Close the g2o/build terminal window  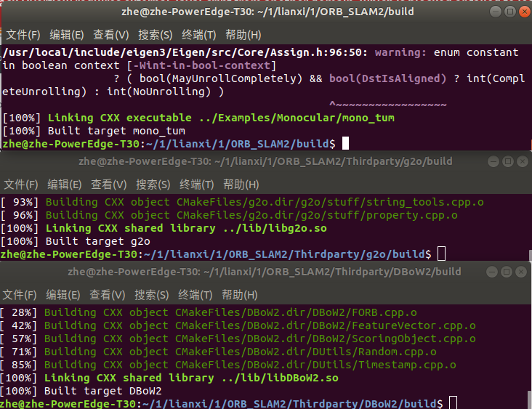pos(523,161)
